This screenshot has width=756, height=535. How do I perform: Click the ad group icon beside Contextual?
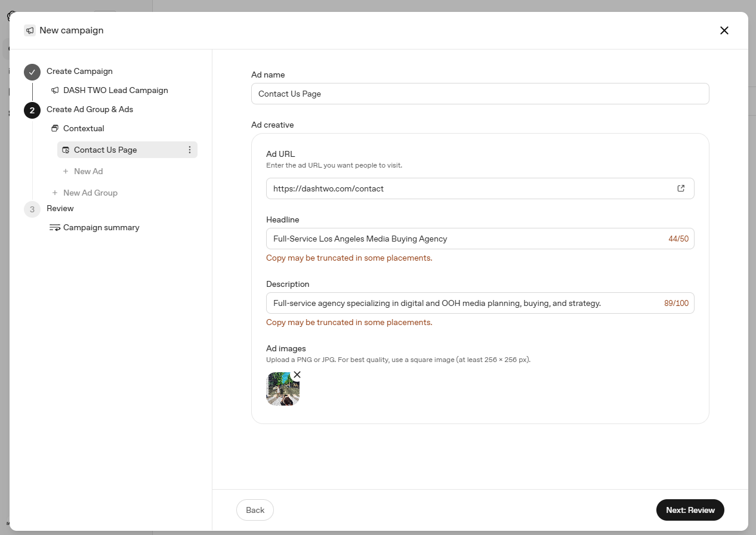coord(55,129)
